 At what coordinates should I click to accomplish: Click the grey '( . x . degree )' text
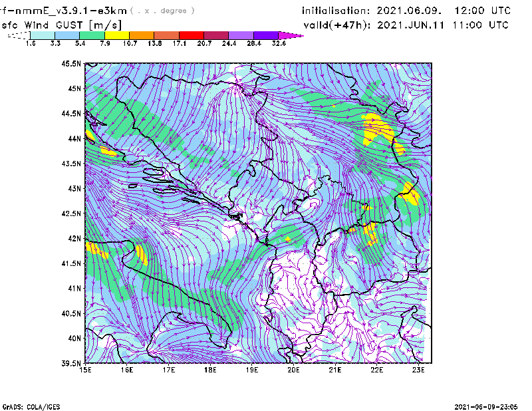pos(162,11)
